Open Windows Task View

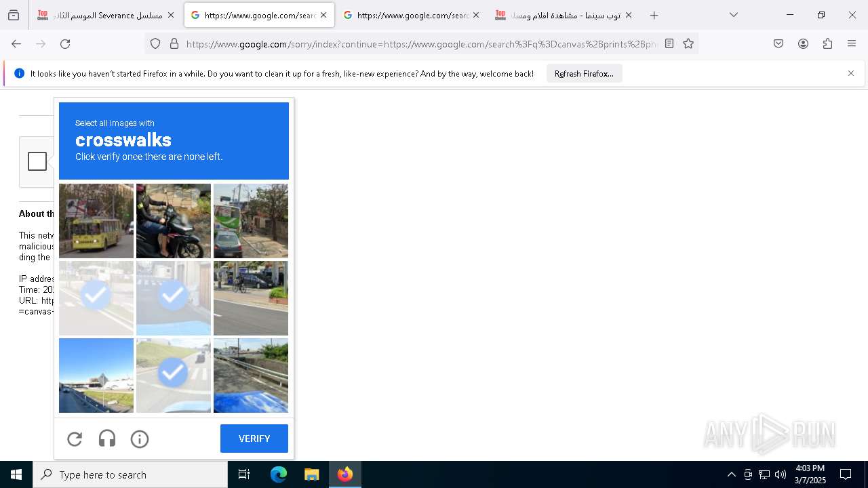244,474
